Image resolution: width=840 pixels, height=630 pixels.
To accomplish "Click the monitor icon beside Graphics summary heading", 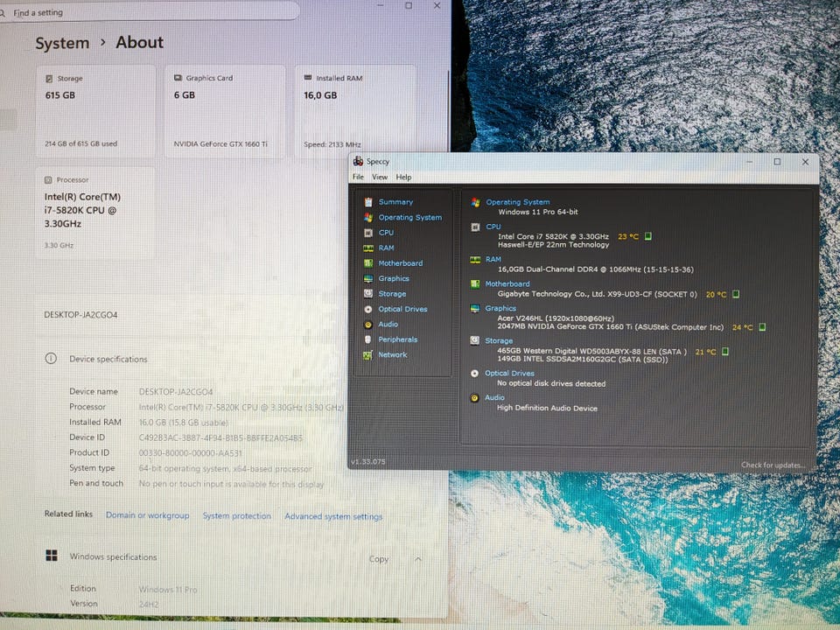I will pyautogui.click(x=475, y=309).
